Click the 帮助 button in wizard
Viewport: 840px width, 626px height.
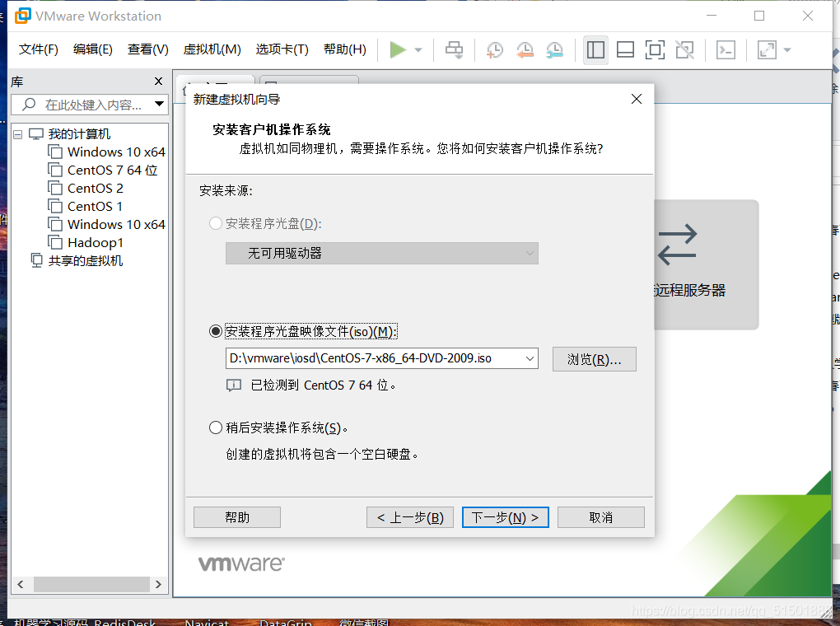tap(237, 517)
